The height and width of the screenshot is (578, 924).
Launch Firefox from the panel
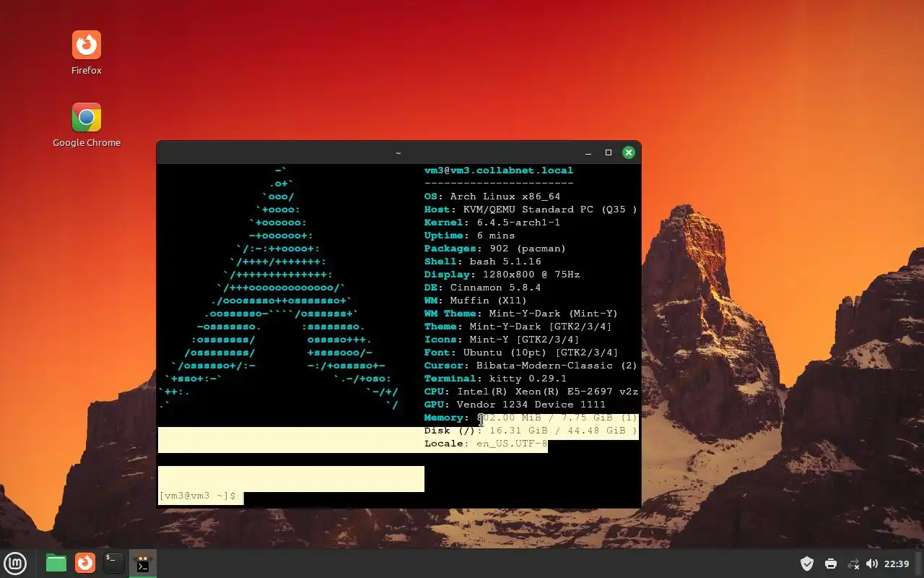85,563
